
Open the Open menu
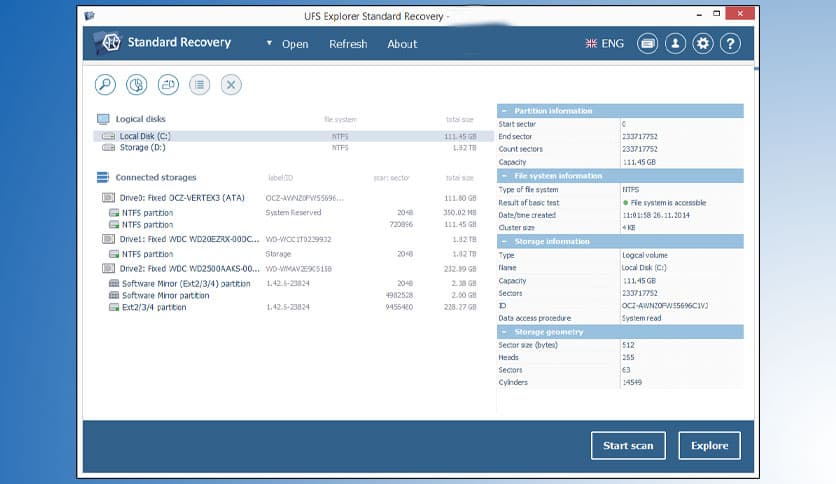point(295,44)
